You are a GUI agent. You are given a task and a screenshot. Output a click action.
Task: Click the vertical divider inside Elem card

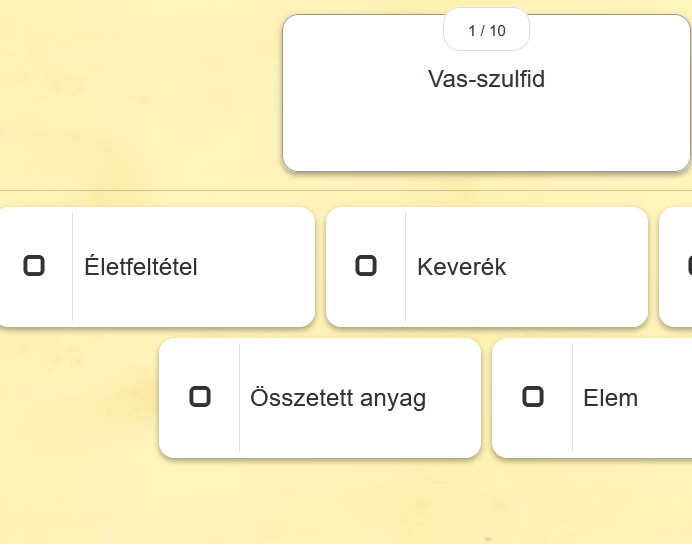572,398
